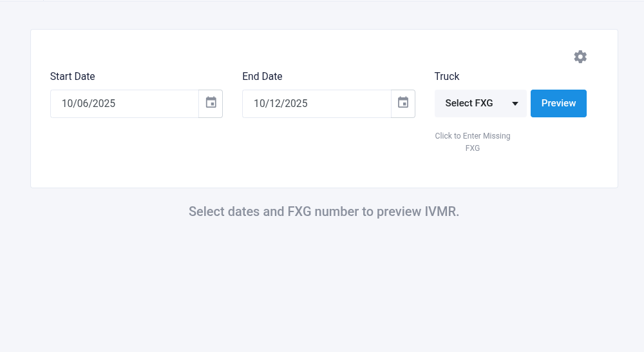Screen dimensions: 644x352
Task: Expand the Select FXG truck dropdown
Action: [x=480, y=103]
